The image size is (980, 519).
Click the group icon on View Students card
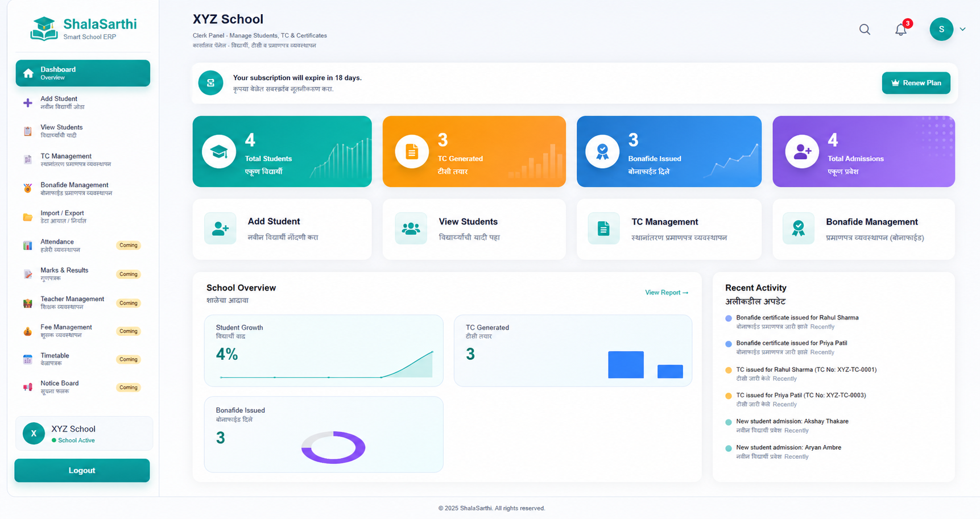(x=411, y=229)
